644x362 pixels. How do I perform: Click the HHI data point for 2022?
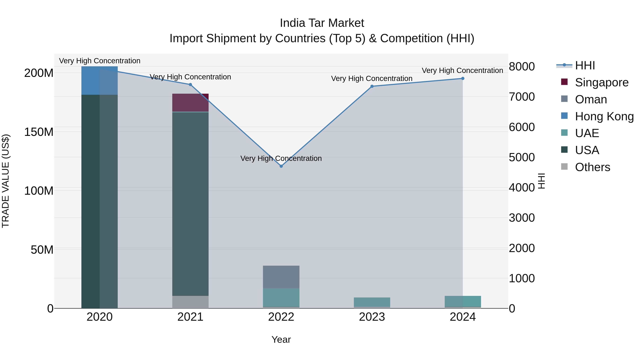[281, 166]
